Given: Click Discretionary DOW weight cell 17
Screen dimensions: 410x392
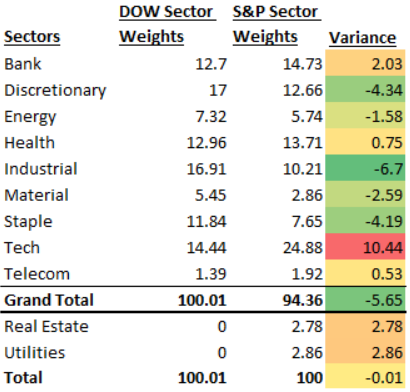Looking at the screenshot, I should point(218,90).
